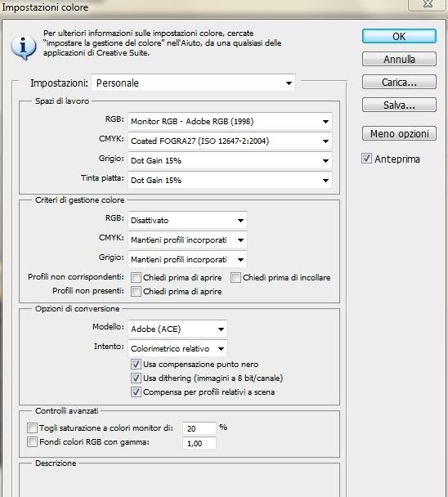This screenshot has width=448, height=497.
Task: Open the Carica... file loader
Action: [x=399, y=82]
